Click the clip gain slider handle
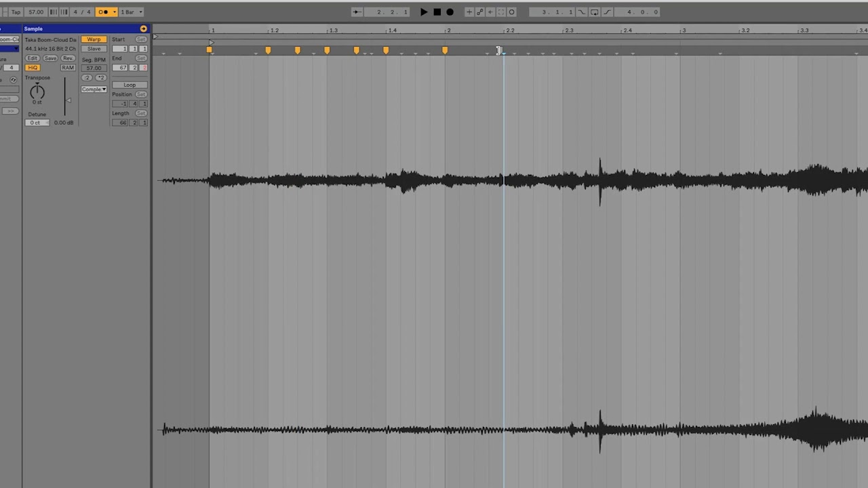Viewport: 868px width, 488px height. tap(68, 101)
